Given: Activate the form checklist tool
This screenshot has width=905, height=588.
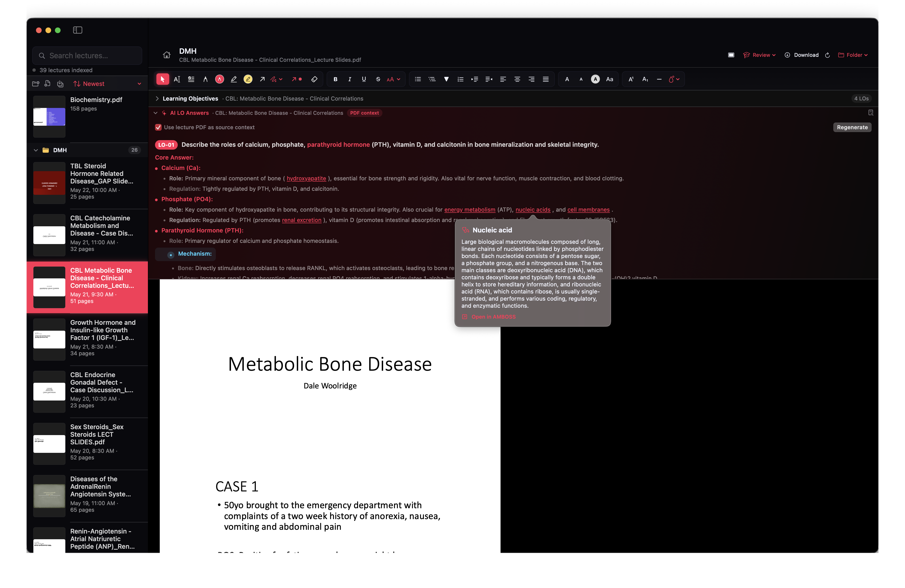Looking at the screenshot, I should 191,79.
